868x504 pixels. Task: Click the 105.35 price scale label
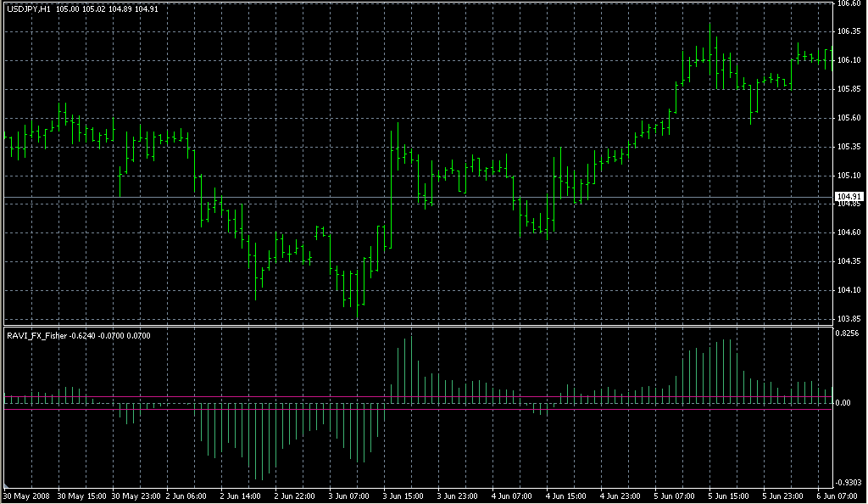(849, 147)
